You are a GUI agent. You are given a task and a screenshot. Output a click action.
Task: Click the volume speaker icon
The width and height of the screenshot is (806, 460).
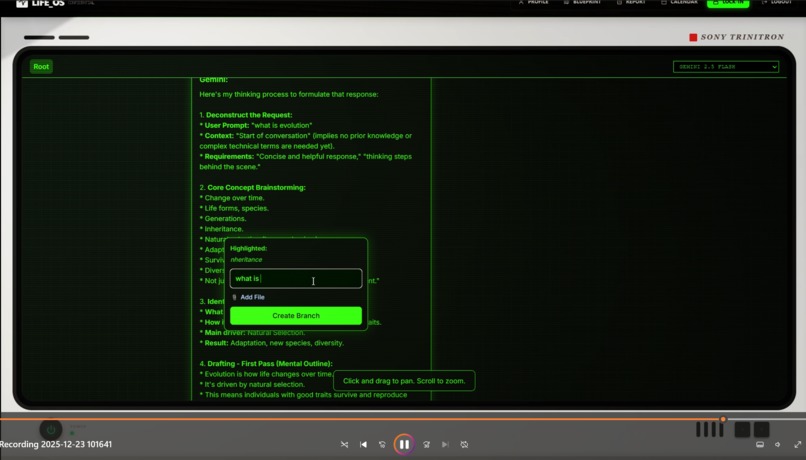(x=778, y=445)
